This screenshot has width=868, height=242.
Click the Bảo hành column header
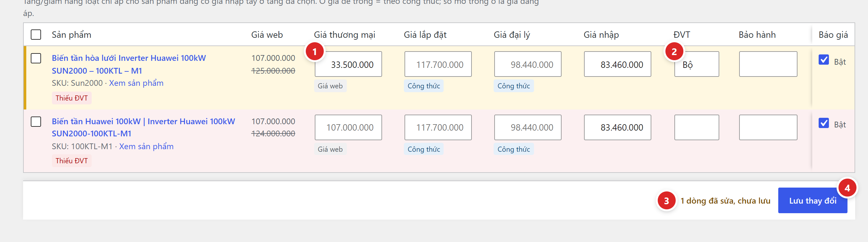tap(757, 35)
